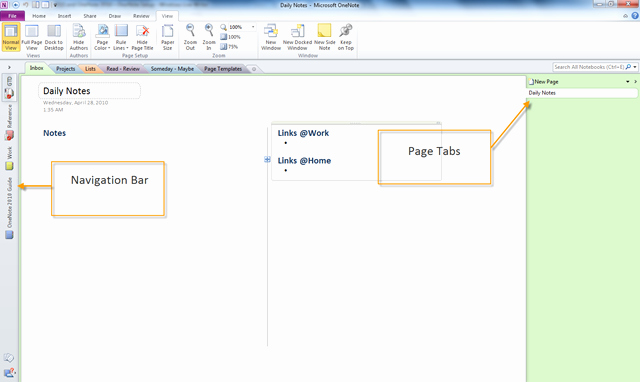Image resolution: width=640 pixels, height=382 pixels.
Task: Open the Share ribbon tab
Action: (90, 16)
